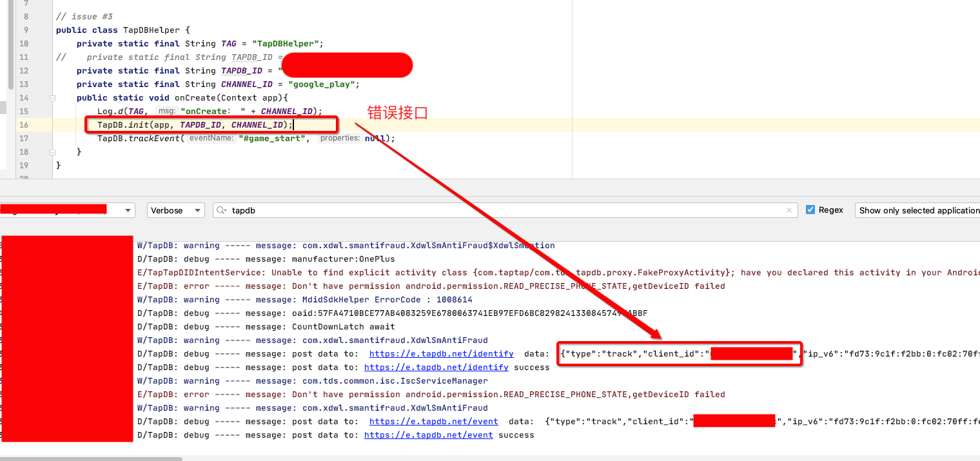Screen dimensions: 980x461
Task: Open the e.tapdb.net/identify link
Action: point(441,353)
